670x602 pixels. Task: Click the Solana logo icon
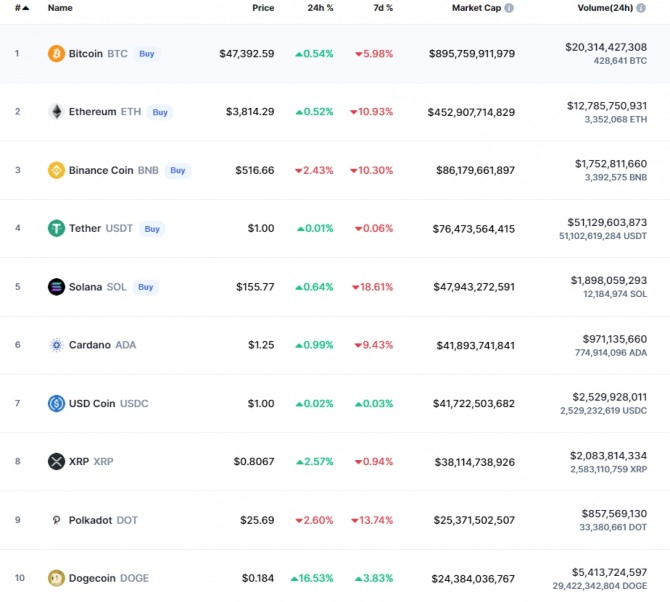pyautogui.click(x=56, y=287)
